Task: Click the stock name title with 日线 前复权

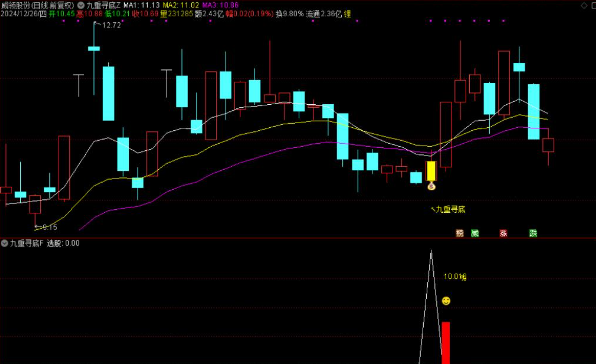Action: click(38, 5)
